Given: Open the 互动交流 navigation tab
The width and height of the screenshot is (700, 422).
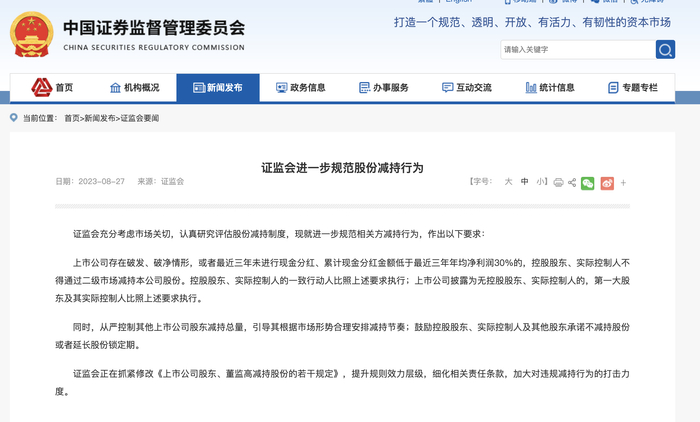Looking at the screenshot, I should coord(467,88).
